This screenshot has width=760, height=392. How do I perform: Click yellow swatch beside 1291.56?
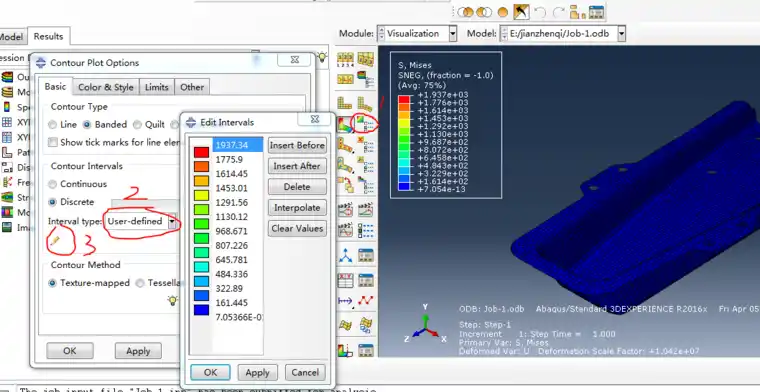click(x=201, y=195)
